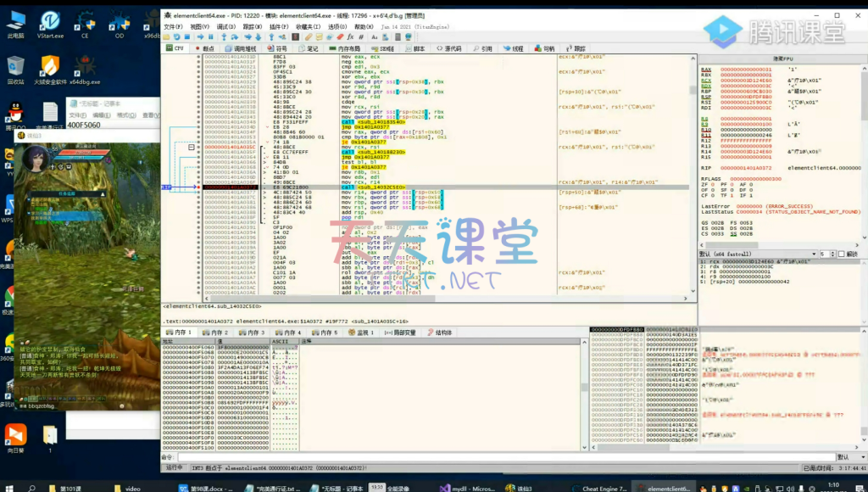Screen dimensions: 868x492
Task: Toggle breakpoint bullet at the highlighted call line
Action: [200, 186]
